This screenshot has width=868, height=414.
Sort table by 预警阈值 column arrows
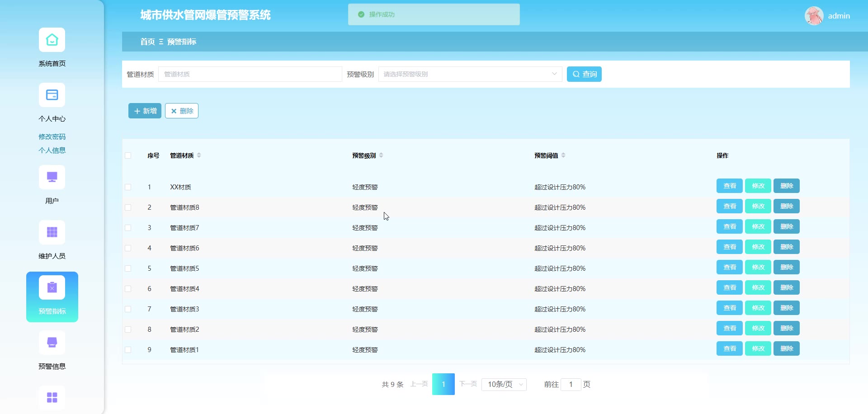[563, 155]
